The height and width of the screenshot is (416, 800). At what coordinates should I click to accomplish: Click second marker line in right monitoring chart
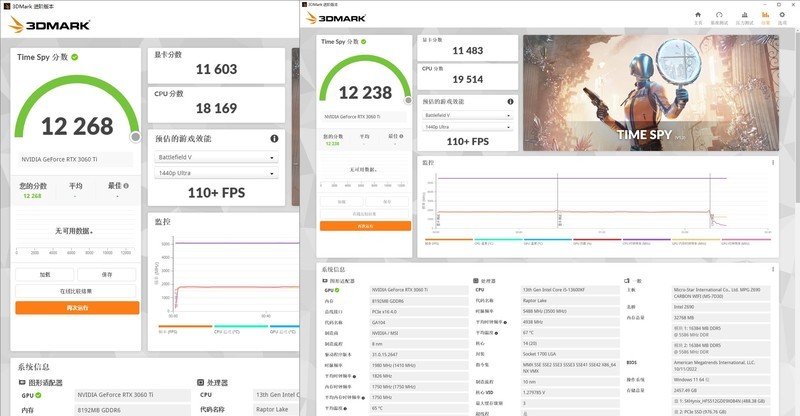tap(558, 201)
